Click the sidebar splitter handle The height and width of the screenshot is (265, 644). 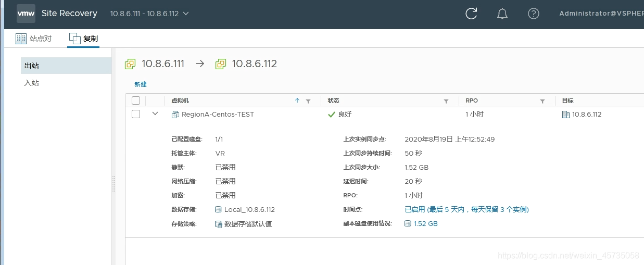coord(113,183)
